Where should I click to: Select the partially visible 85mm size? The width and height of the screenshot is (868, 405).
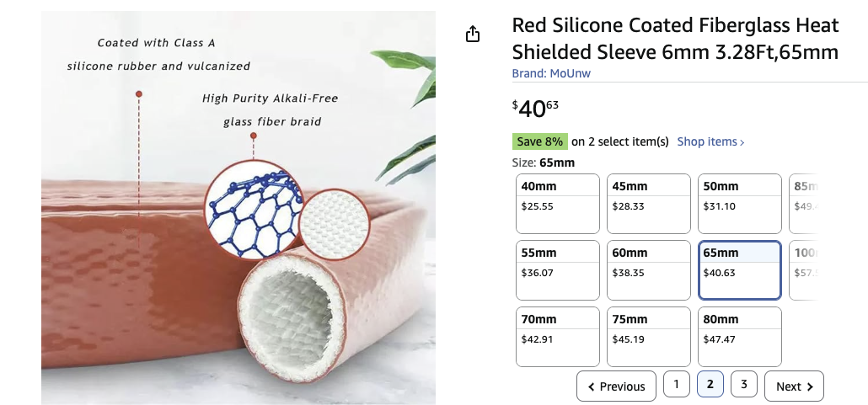coord(803,204)
